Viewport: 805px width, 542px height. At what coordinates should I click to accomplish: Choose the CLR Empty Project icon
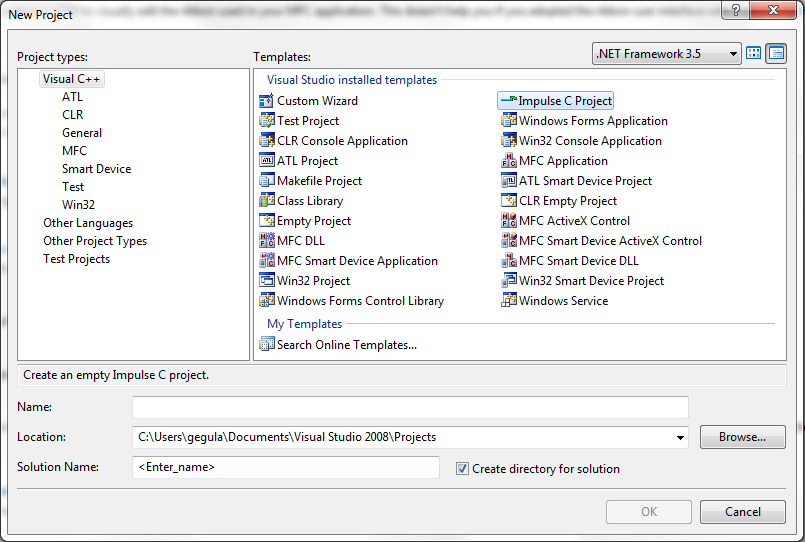click(508, 201)
